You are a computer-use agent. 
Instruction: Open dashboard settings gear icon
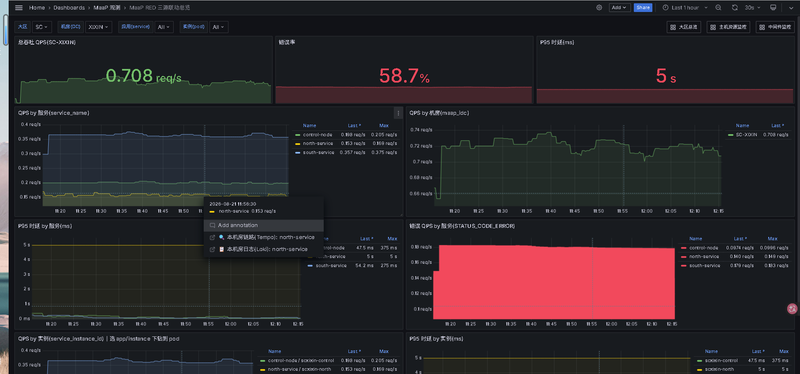point(599,8)
